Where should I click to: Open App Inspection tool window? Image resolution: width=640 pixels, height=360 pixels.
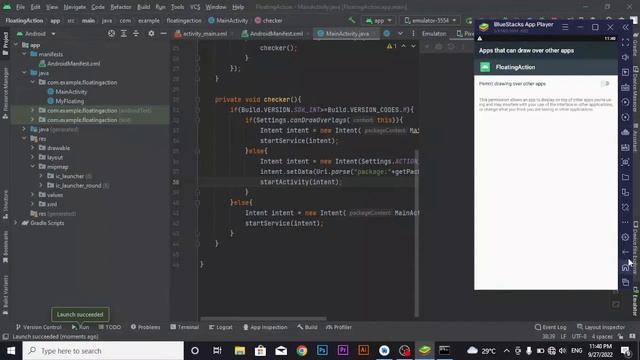click(x=265, y=327)
